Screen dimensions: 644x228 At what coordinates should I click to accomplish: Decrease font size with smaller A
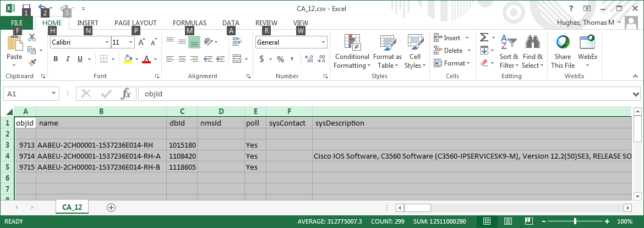click(x=154, y=42)
